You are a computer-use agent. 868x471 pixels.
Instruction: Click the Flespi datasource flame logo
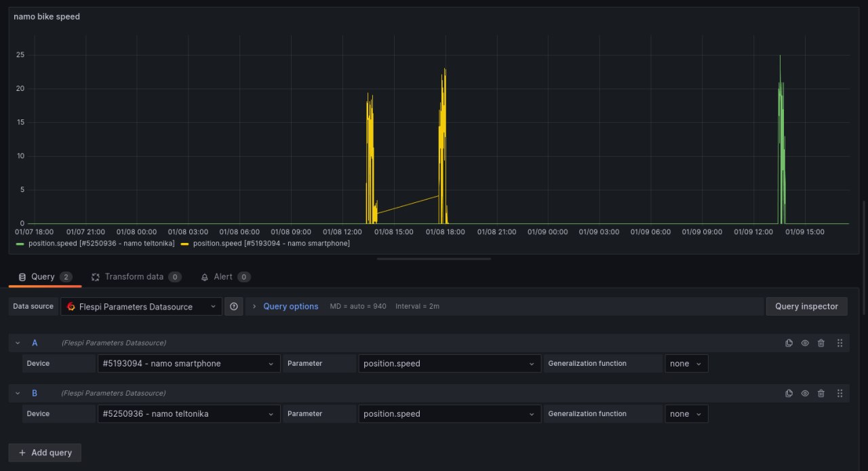pyautogui.click(x=71, y=306)
